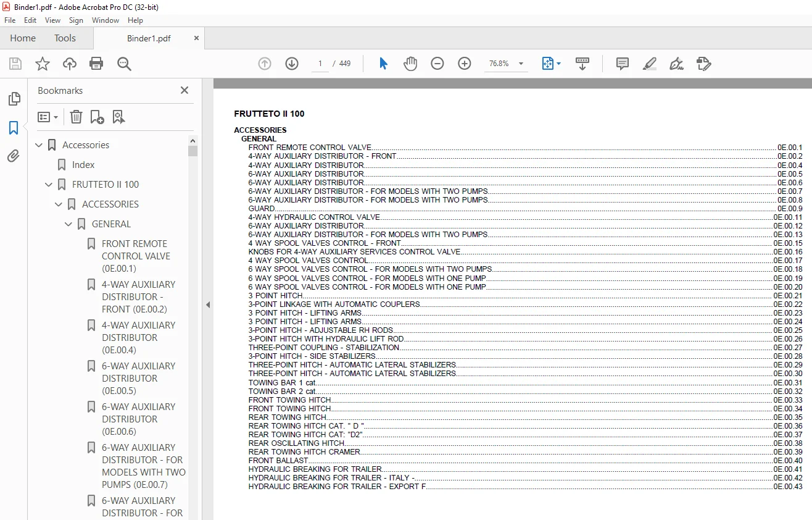812x520 pixels.
Task: Select FRONT REMOTE CONTROL VALVE (0E.00.1) bookmark
Action: (x=136, y=256)
